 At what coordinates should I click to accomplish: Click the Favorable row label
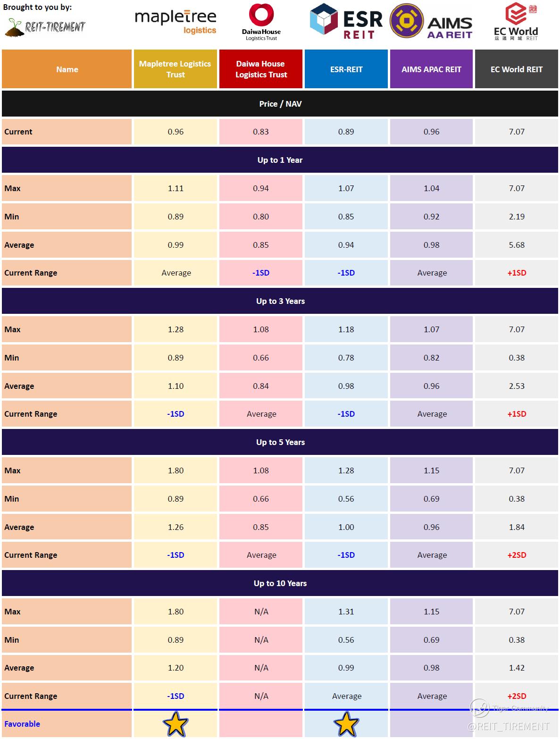[22, 724]
